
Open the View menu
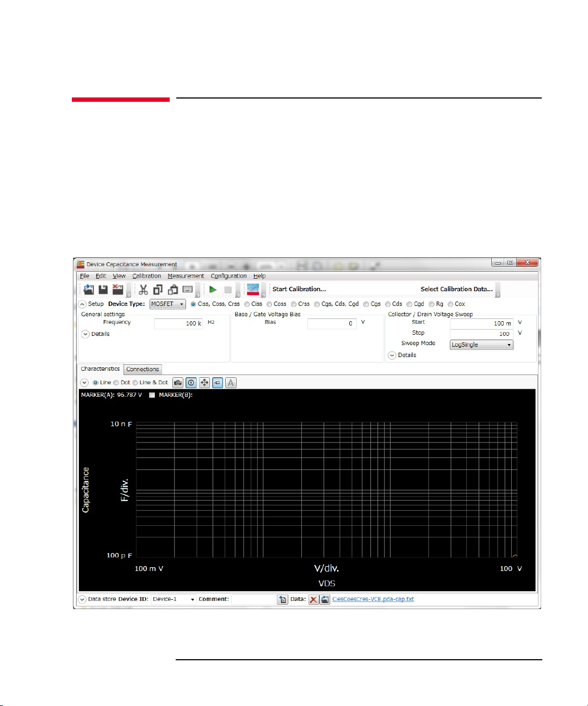pos(119,276)
